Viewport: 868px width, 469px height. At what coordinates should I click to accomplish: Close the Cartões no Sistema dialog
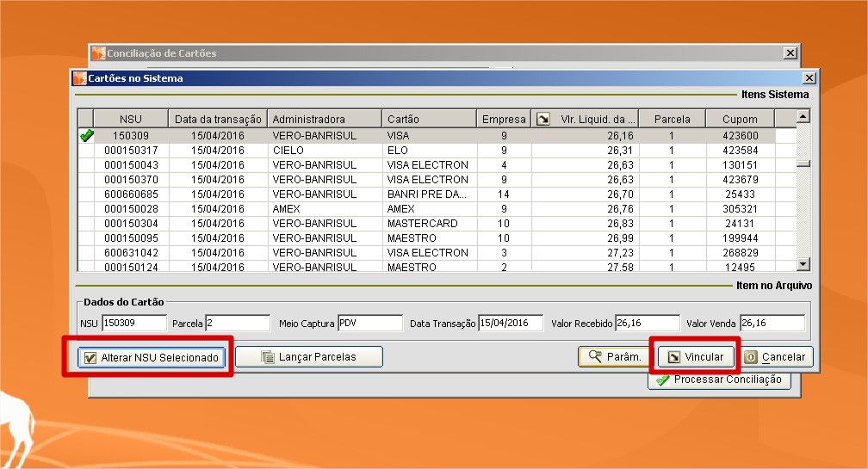(808, 78)
